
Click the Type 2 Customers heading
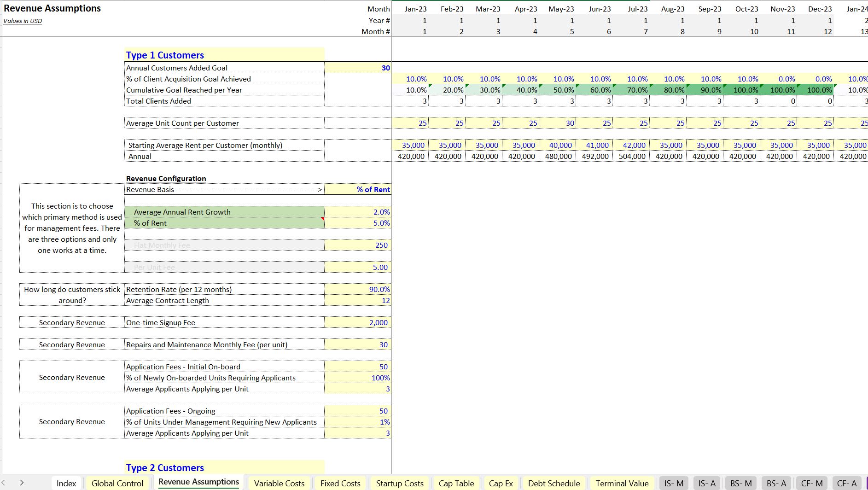[x=164, y=467]
